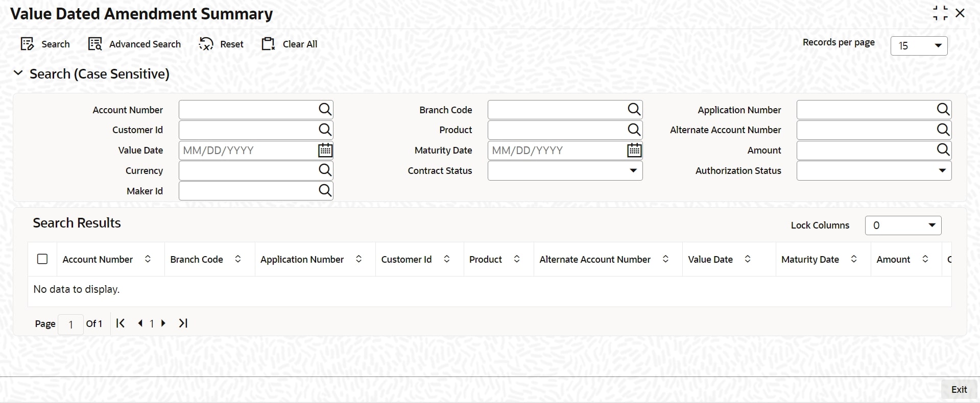The width and height of the screenshot is (980, 403).
Task: Open Branch Code lookup magnifier icon
Action: click(x=634, y=109)
